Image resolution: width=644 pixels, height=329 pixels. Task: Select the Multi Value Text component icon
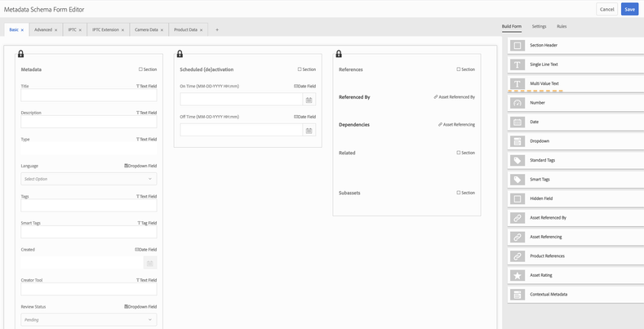pyautogui.click(x=517, y=83)
